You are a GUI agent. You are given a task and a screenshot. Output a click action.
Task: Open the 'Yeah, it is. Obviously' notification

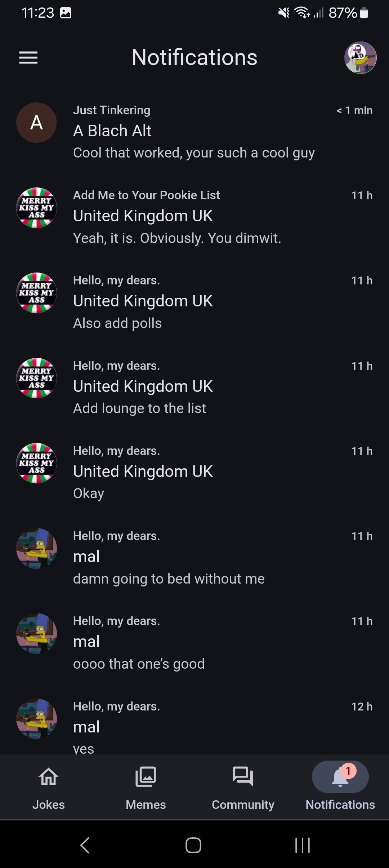click(x=177, y=238)
